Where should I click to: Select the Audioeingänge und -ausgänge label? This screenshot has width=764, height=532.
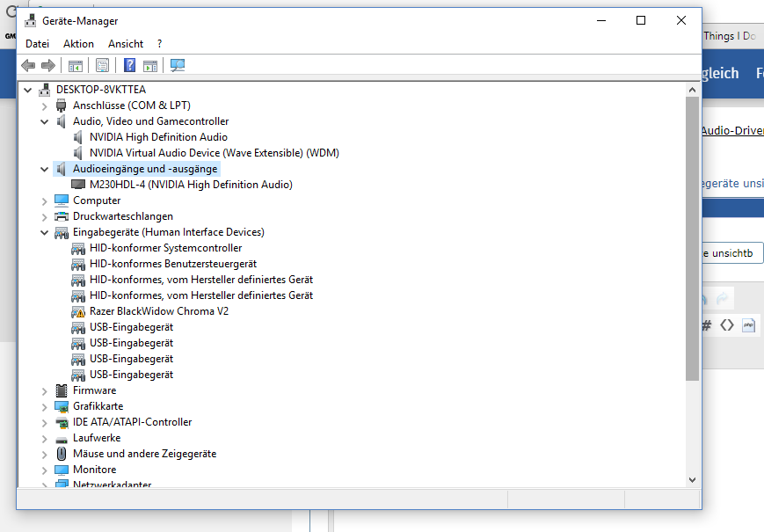145,169
